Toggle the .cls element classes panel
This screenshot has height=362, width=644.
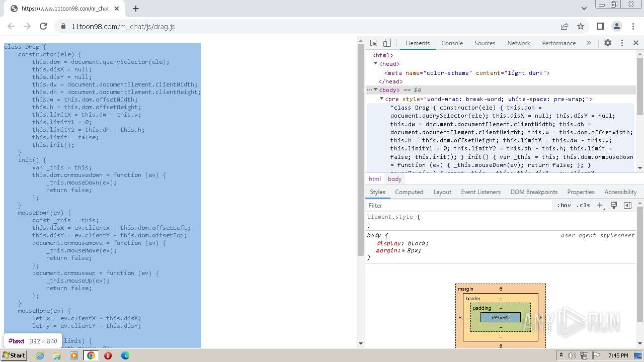pyautogui.click(x=584, y=205)
